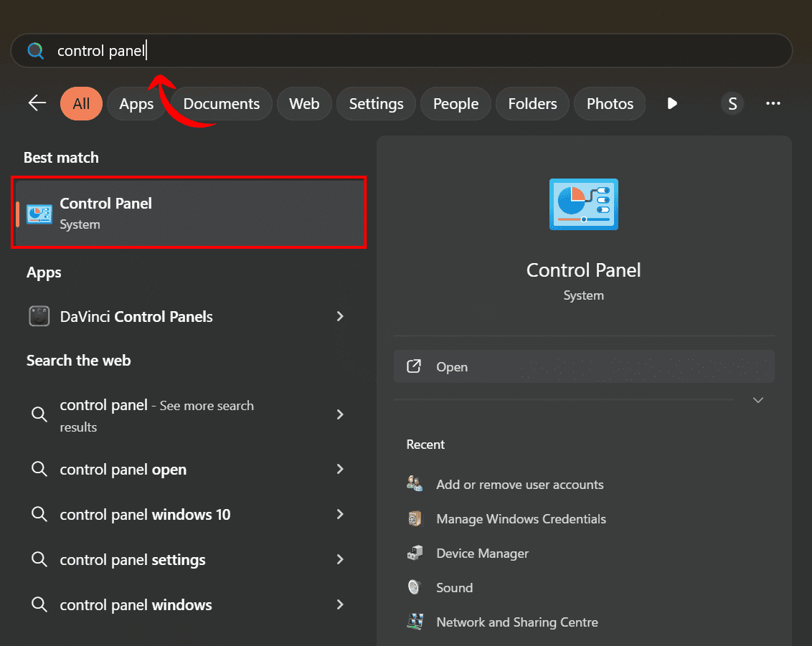Expand DaVinci Control Panels chevron
This screenshot has width=812, height=646.
[340, 316]
